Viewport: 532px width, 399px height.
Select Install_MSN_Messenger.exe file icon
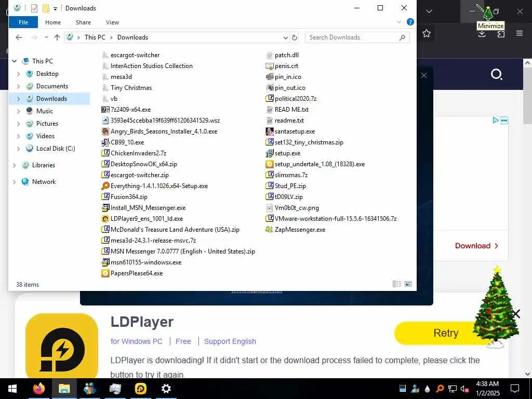[105, 208]
